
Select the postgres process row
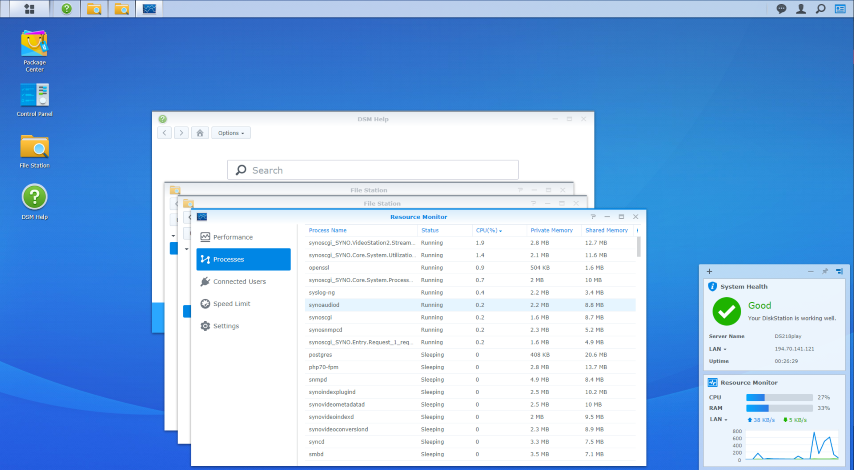coord(470,355)
